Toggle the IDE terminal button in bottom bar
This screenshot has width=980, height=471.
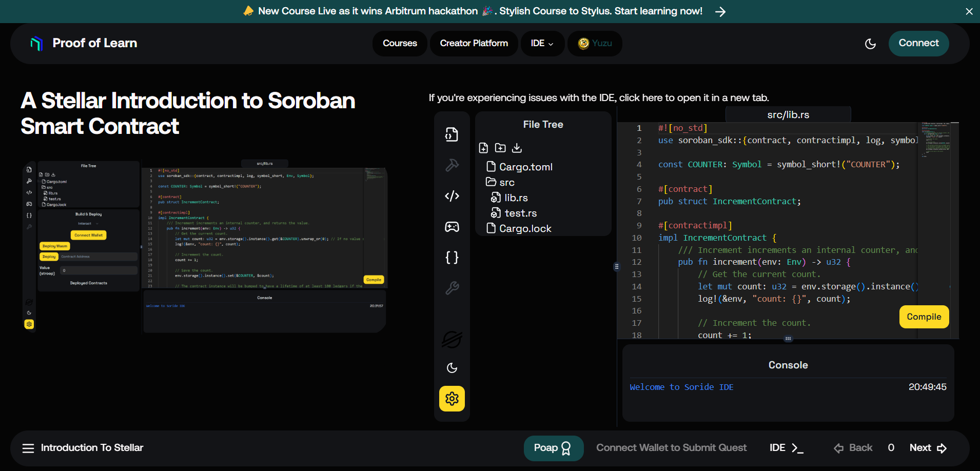point(786,448)
